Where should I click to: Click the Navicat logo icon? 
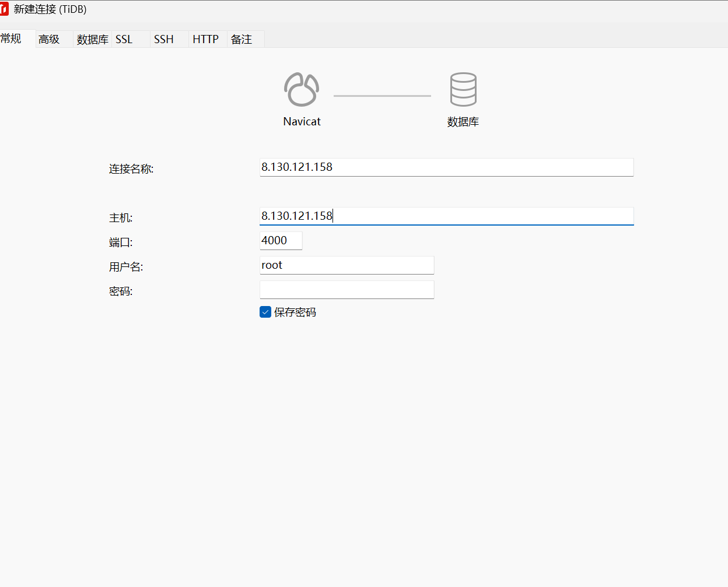pos(302,89)
